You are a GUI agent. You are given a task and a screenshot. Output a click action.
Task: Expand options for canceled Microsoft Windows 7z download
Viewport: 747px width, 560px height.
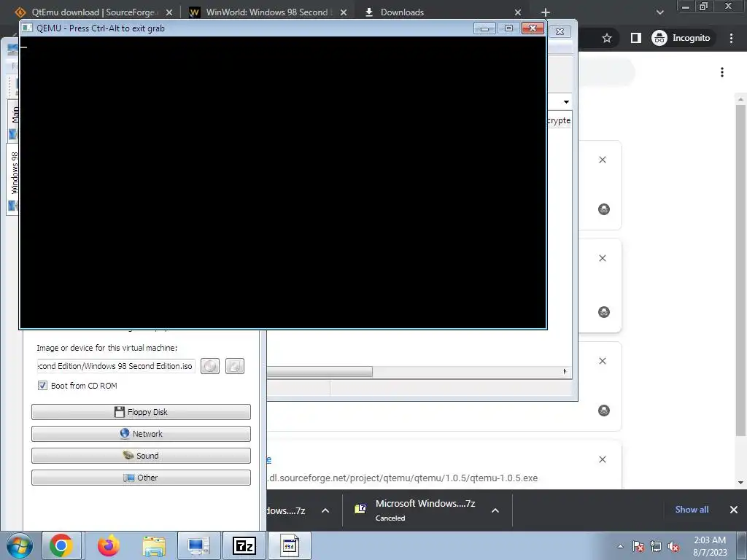point(495,510)
